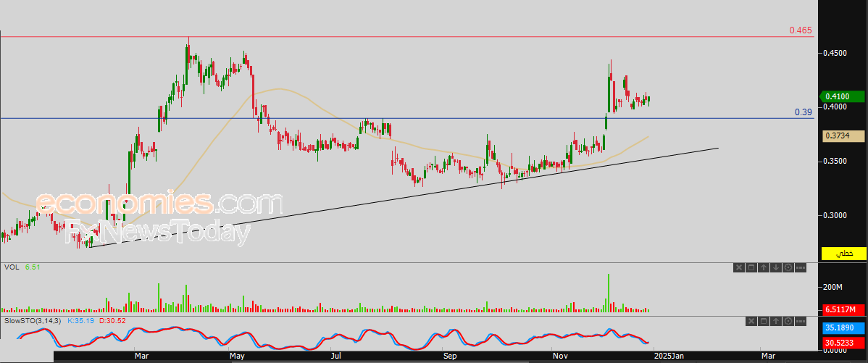Click the Sep date axis label
868x363 pixels.
[451, 355]
